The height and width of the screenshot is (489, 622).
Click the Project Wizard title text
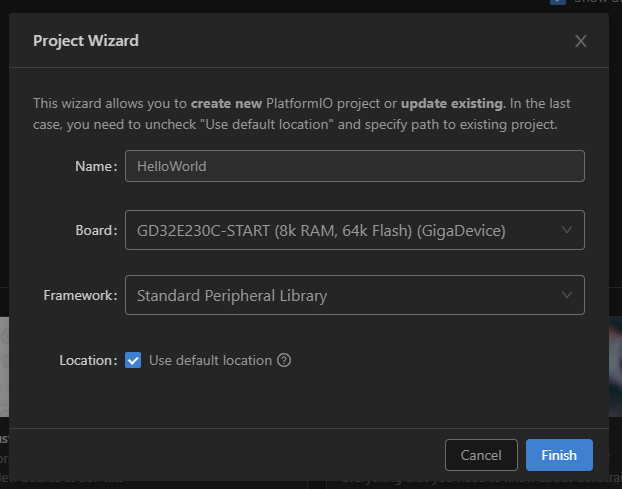(86, 41)
